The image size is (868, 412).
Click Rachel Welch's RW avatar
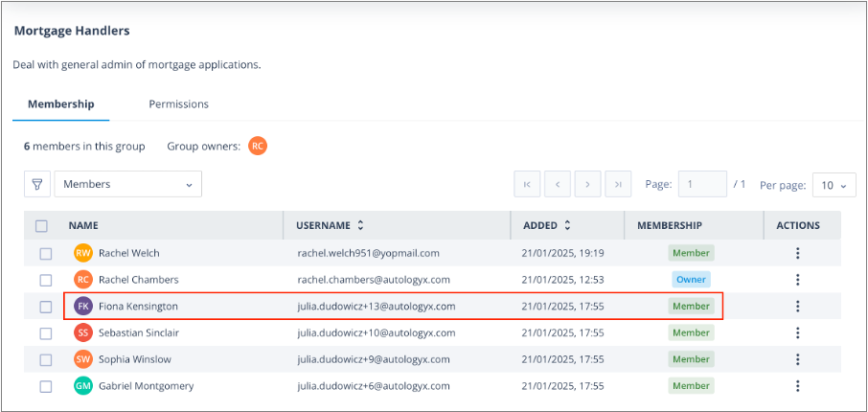coord(83,253)
